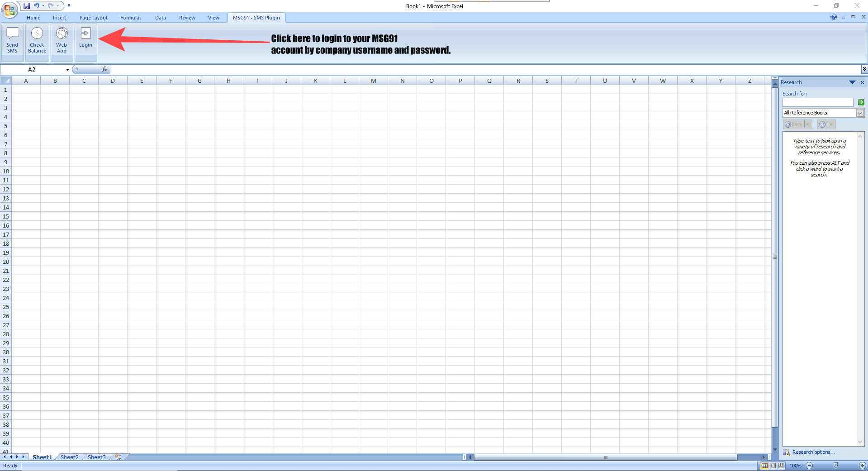Open Excel Help question mark icon
This screenshot has width=868, height=471.
pos(834,17)
